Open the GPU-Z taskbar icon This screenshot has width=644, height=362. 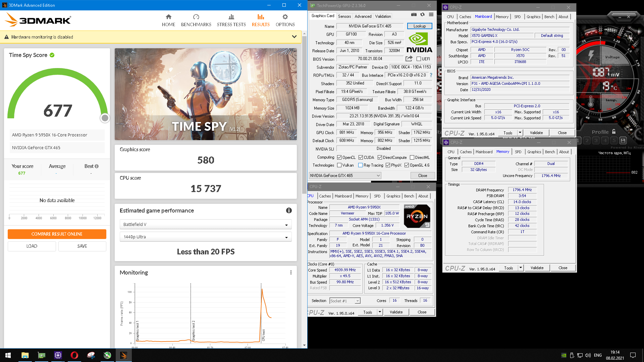[x=42, y=355]
